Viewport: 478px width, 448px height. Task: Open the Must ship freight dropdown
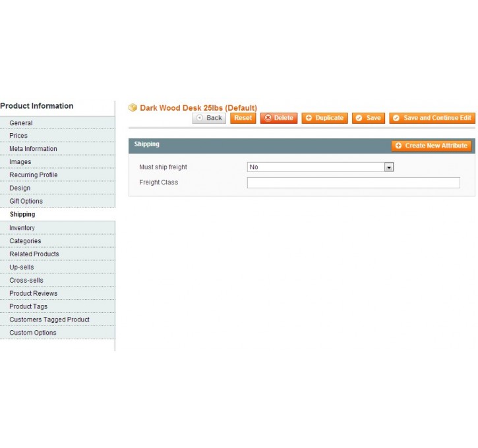point(320,167)
